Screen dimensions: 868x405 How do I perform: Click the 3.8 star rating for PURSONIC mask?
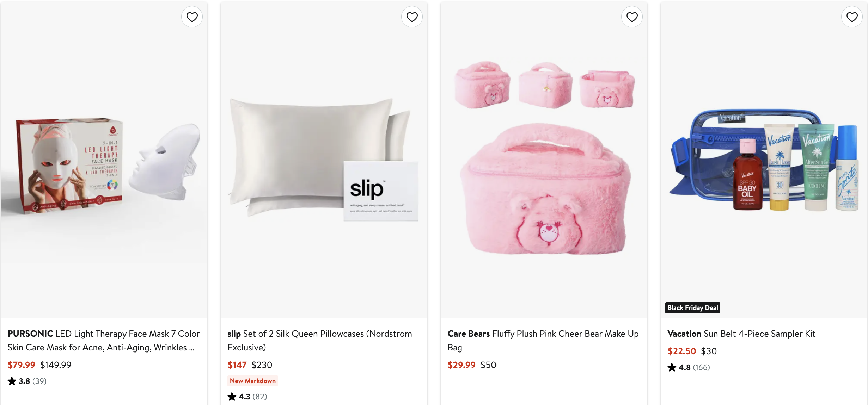click(x=24, y=381)
